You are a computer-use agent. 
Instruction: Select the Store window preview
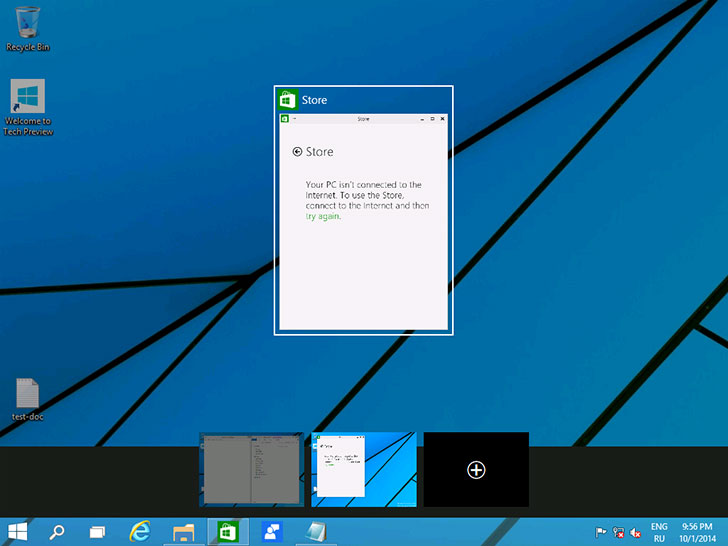point(364,210)
